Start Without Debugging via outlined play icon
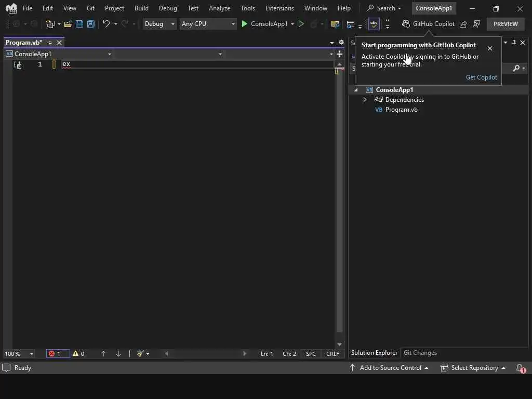The width and height of the screenshot is (532, 399). (301, 24)
